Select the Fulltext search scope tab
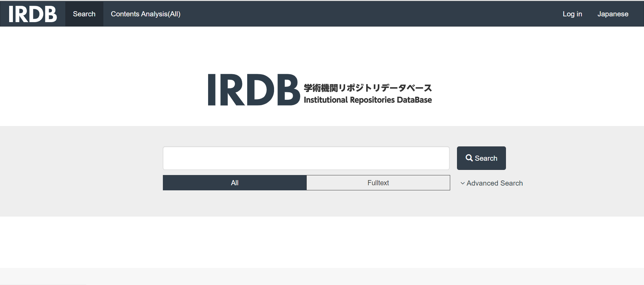 (378, 183)
